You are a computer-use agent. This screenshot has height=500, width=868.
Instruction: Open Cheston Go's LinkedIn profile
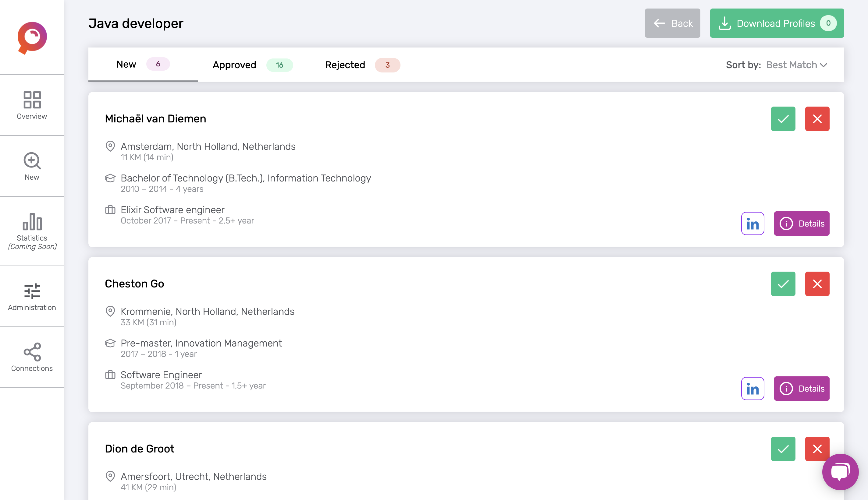point(752,388)
